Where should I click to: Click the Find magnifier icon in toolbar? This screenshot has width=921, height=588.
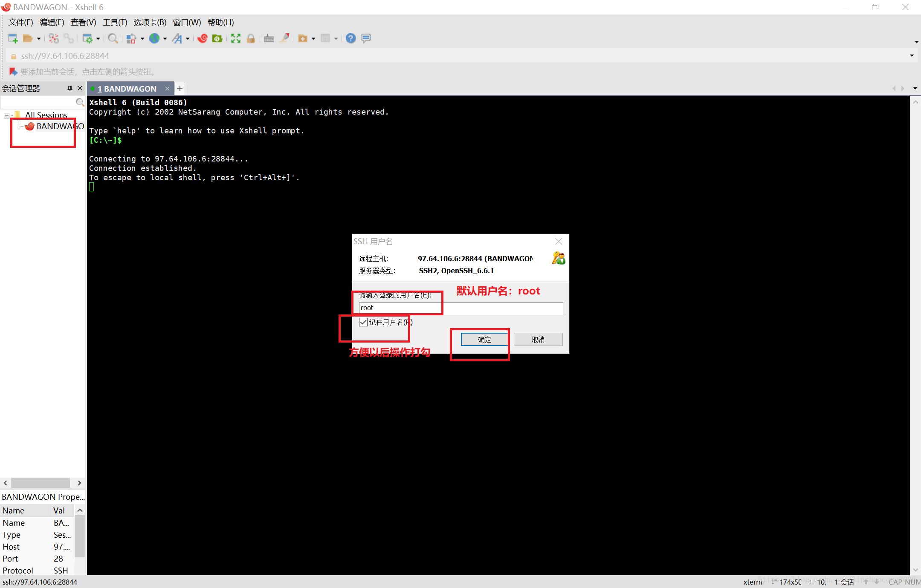pos(113,39)
